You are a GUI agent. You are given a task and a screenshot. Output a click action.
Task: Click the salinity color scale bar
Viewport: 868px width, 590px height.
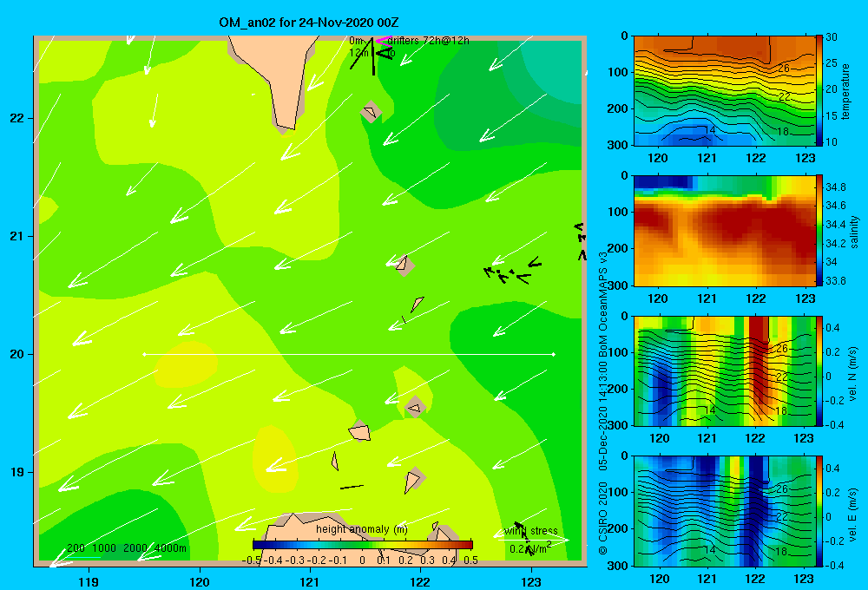[819, 231]
